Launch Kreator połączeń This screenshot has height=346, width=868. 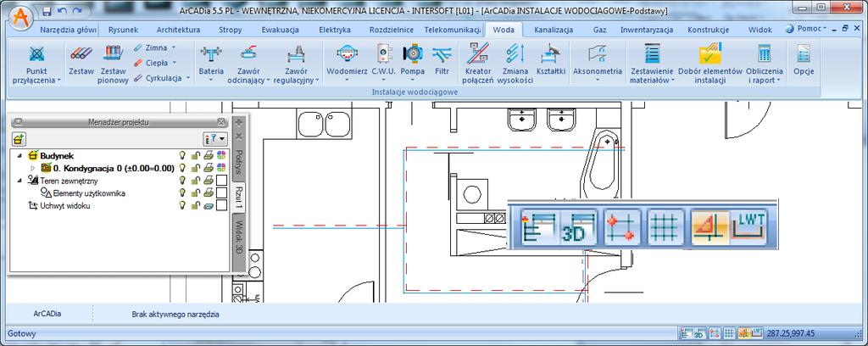[x=479, y=64]
